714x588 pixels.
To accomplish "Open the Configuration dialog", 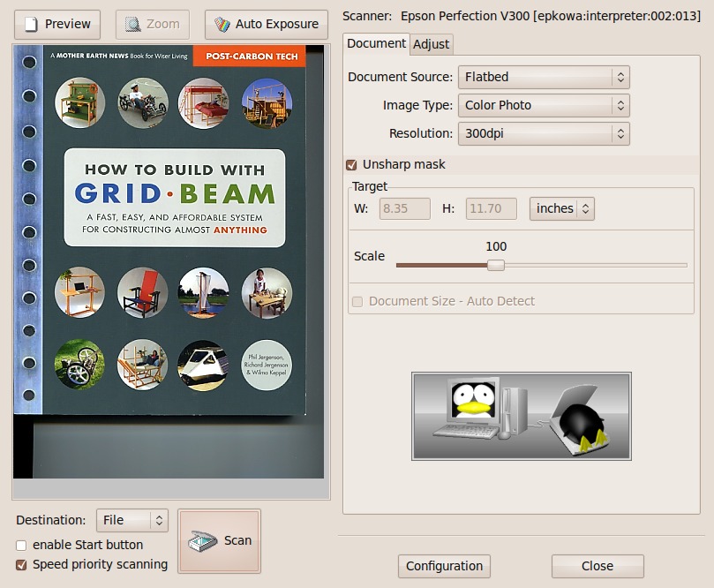I will (x=445, y=567).
